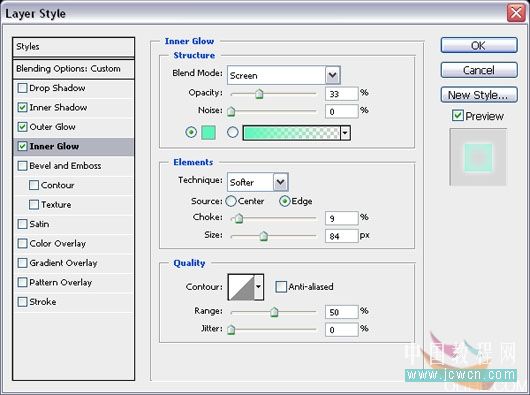Open the gradient picker dropdown arrow
This screenshot has height=395, width=530.
[345, 133]
